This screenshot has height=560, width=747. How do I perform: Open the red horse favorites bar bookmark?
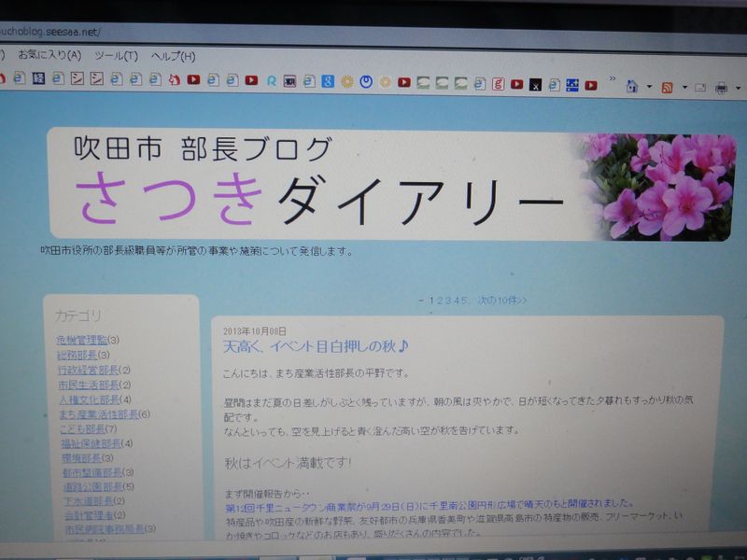point(175,79)
